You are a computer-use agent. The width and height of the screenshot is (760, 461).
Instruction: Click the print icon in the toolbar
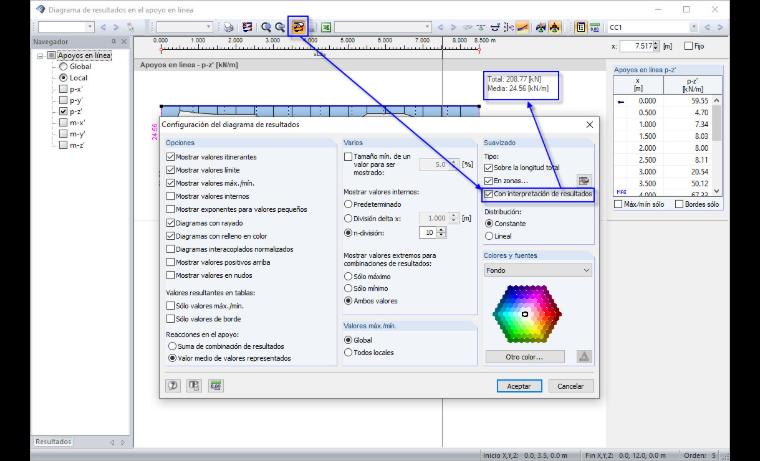pos(228,27)
